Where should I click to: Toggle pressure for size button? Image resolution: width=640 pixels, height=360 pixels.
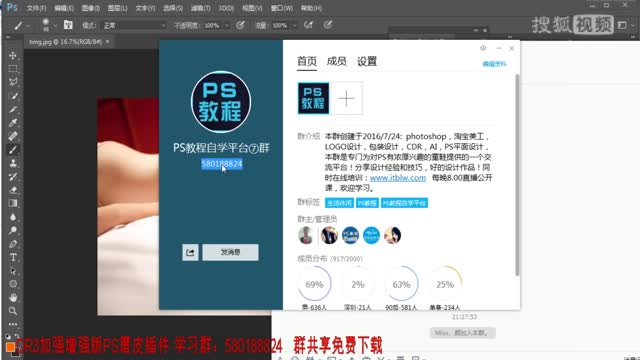coord(327,25)
